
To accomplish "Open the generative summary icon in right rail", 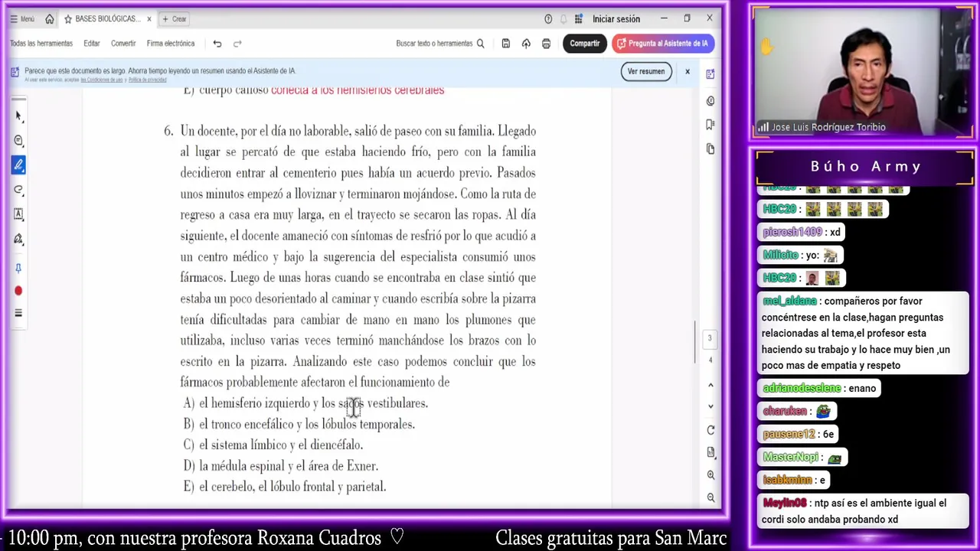I will click(710, 101).
